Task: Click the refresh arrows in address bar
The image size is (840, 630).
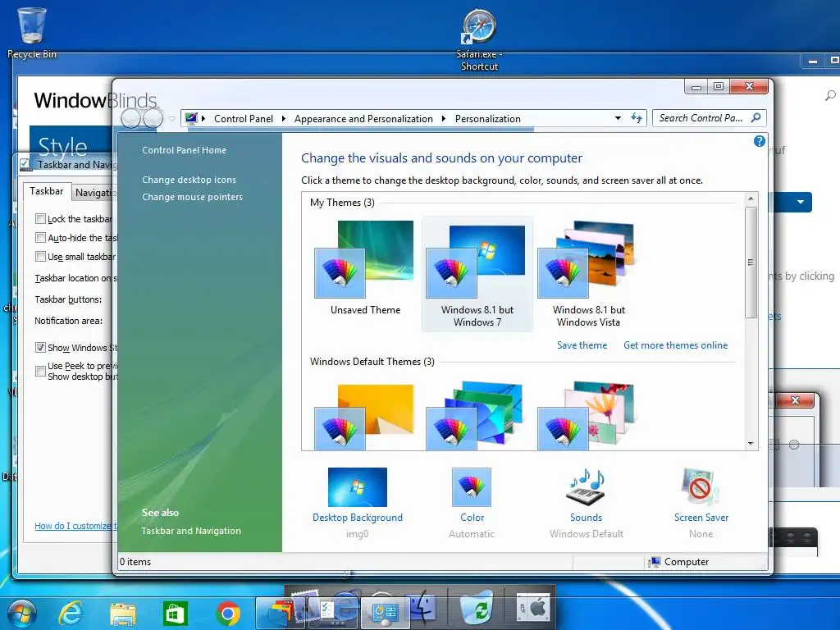Action: (x=637, y=118)
